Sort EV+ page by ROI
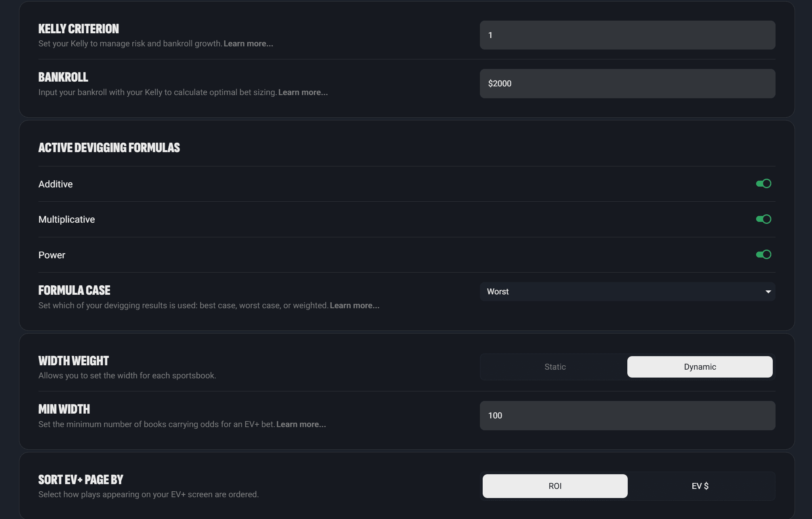This screenshot has width=812, height=519. tap(555, 486)
